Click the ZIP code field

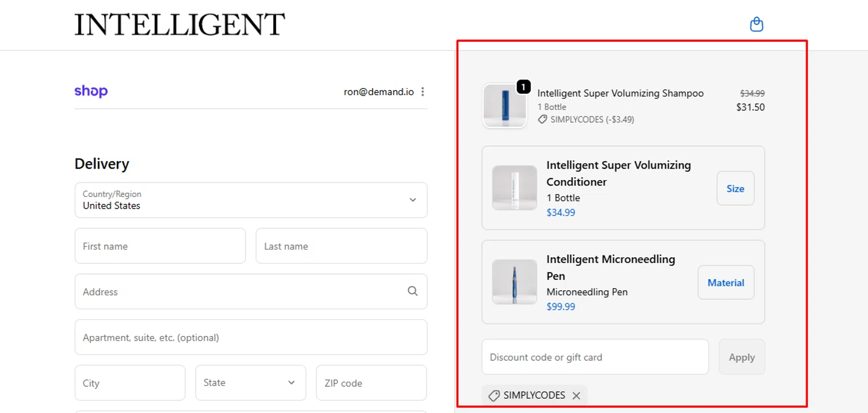tap(372, 383)
